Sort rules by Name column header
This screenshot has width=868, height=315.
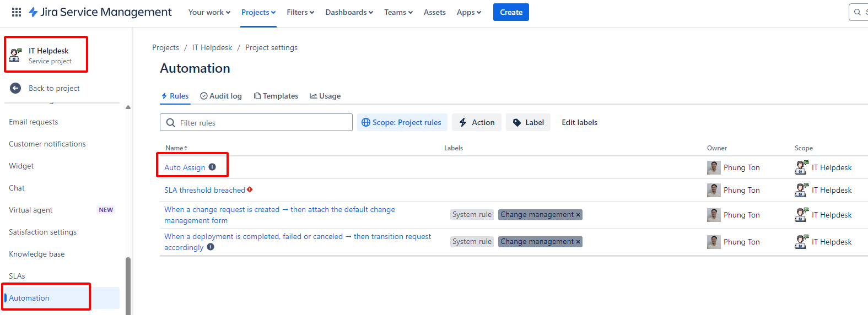[176, 148]
